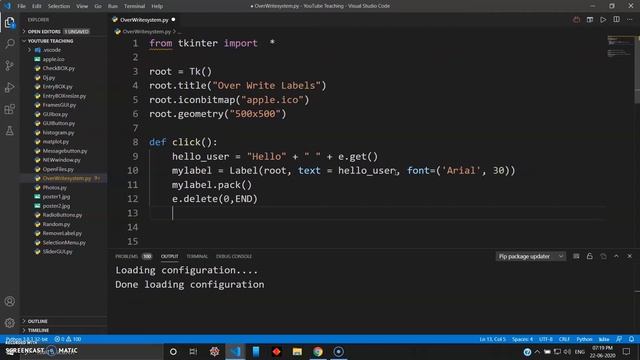Open the Terminal menu
The width and height of the screenshot is (640, 360).
click(134, 6)
